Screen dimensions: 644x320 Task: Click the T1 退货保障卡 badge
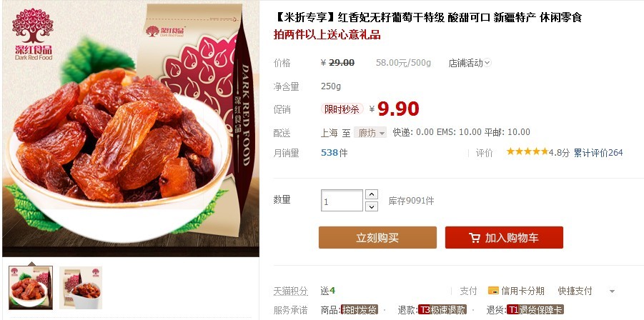535,310
